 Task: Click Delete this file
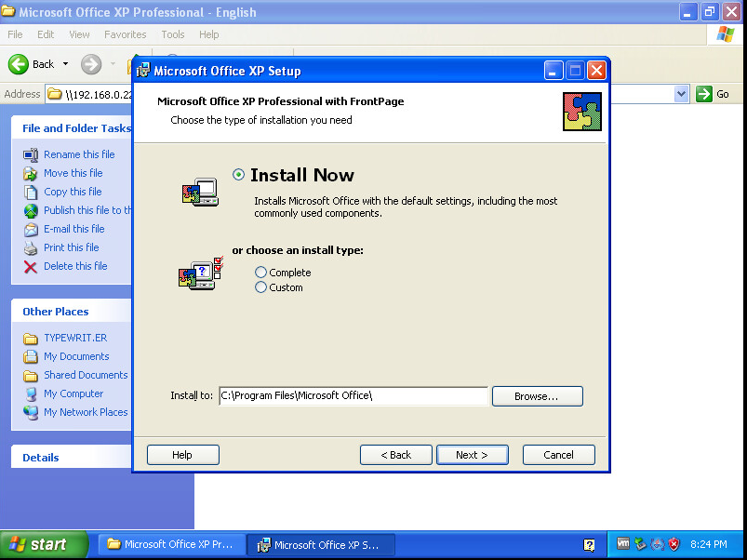pyautogui.click(x=75, y=266)
